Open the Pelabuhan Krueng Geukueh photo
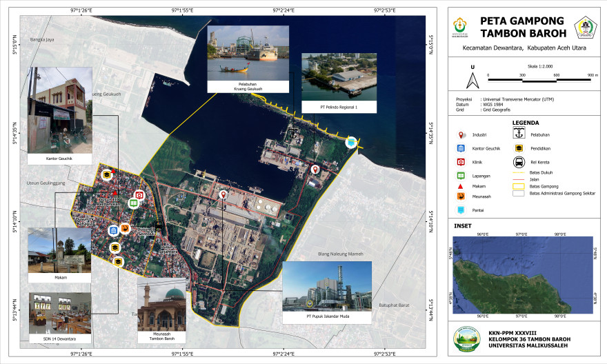 [248, 55]
